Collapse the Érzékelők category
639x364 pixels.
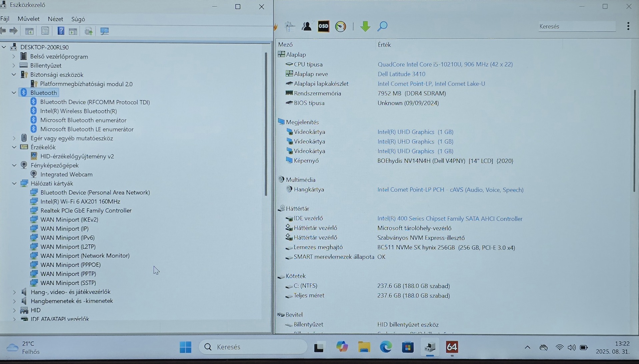coord(14,147)
